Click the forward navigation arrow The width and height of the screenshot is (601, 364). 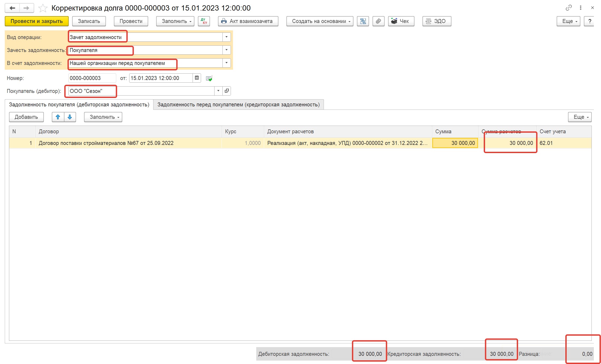[26, 8]
